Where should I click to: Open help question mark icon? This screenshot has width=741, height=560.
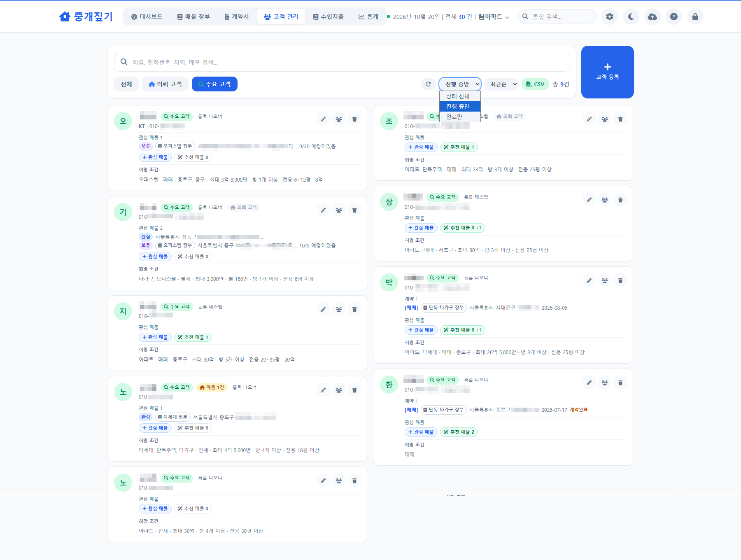pyautogui.click(x=674, y=16)
